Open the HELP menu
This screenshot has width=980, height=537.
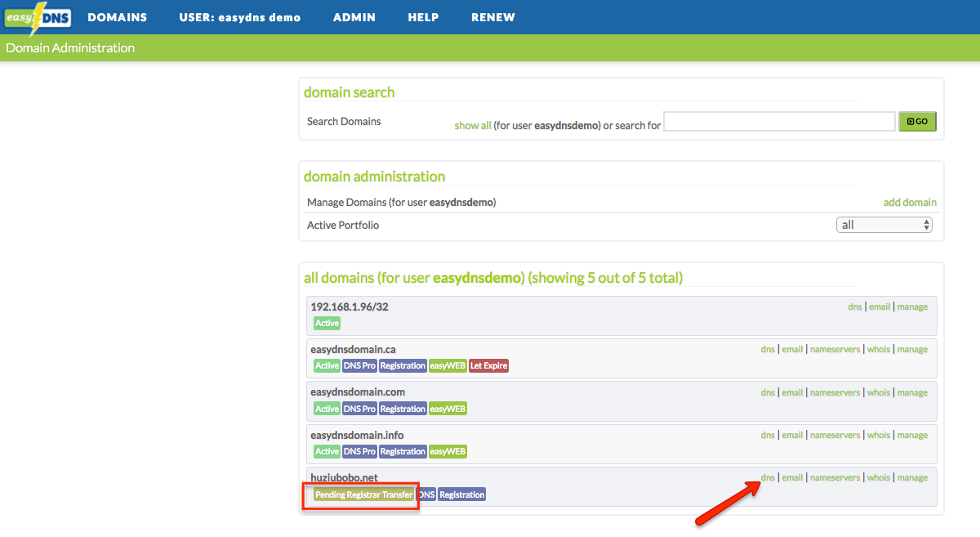(424, 17)
